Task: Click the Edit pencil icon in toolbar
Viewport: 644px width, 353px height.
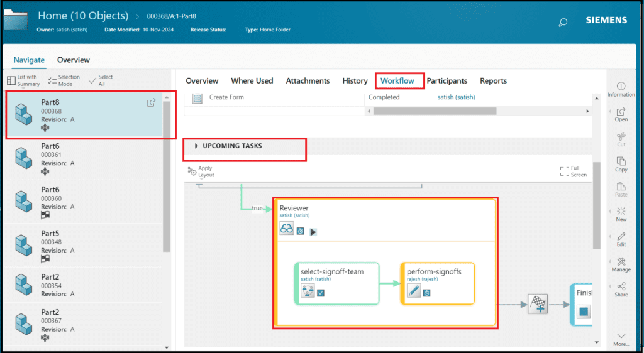Action: 621,237
